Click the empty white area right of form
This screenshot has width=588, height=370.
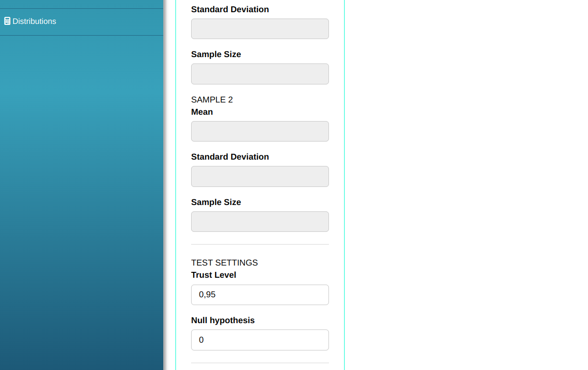[464, 185]
